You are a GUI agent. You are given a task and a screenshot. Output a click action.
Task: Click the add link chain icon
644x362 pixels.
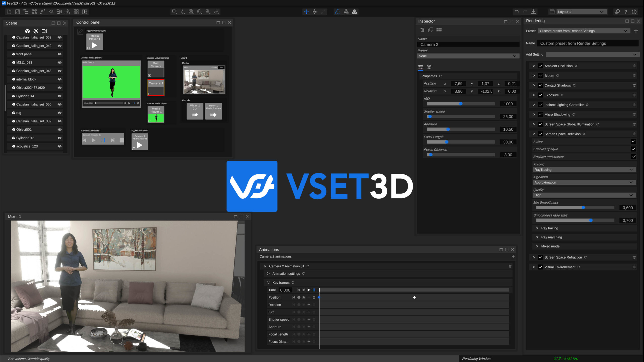tap(216, 12)
